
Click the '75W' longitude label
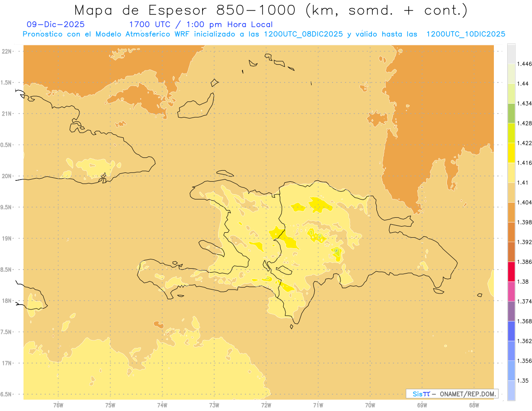point(110,405)
